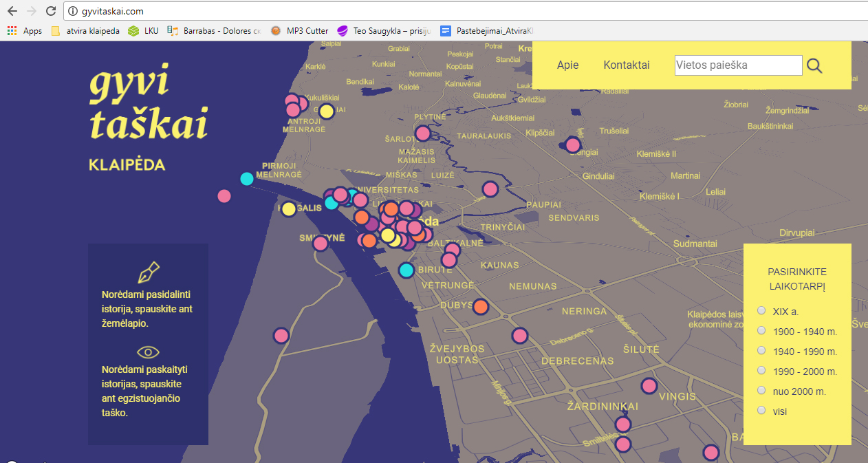Viewport: 868px width, 463px height.
Task: Select the nuo 2000 m. period
Action: pos(761,391)
